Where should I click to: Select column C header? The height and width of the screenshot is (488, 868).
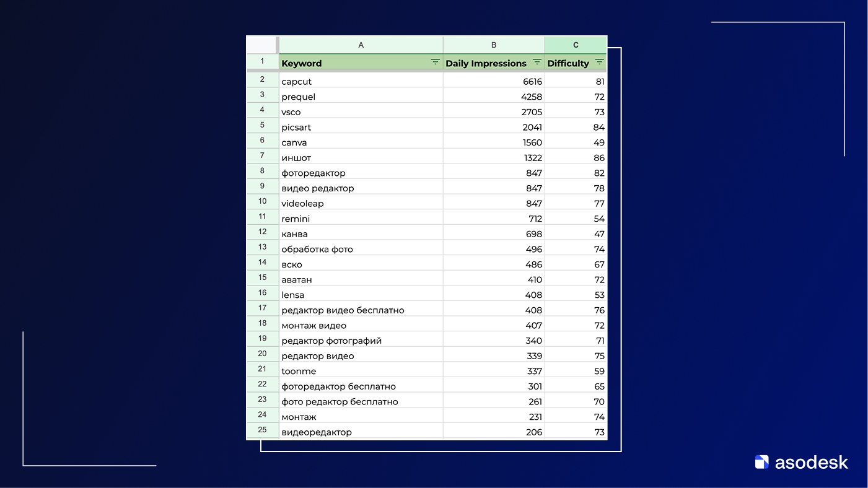[x=576, y=45]
